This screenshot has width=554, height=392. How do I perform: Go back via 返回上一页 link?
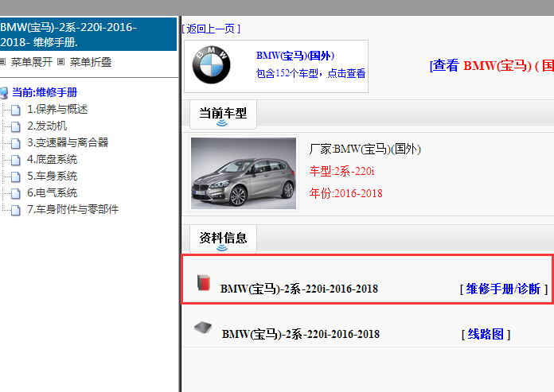[x=211, y=29]
